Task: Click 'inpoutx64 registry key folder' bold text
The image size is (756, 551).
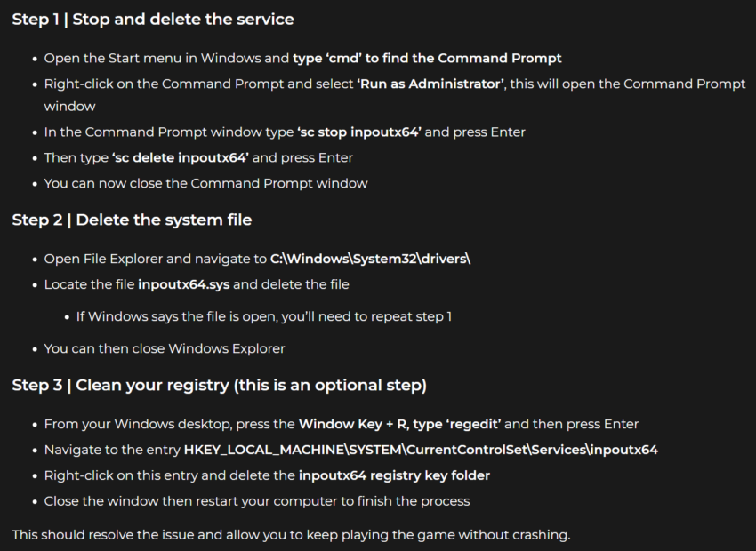Action: pyautogui.click(x=394, y=475)
